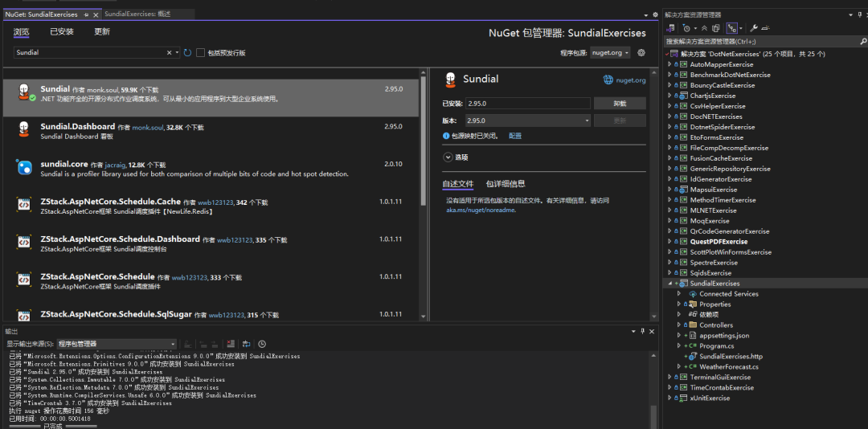
Task: Click the clear all output icon
Action: pyautogui.click(x=231, y=344)
